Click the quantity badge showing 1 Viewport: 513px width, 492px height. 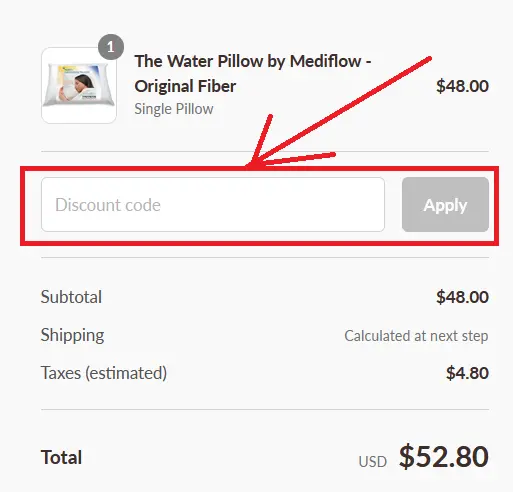click(x=111, y=47)
